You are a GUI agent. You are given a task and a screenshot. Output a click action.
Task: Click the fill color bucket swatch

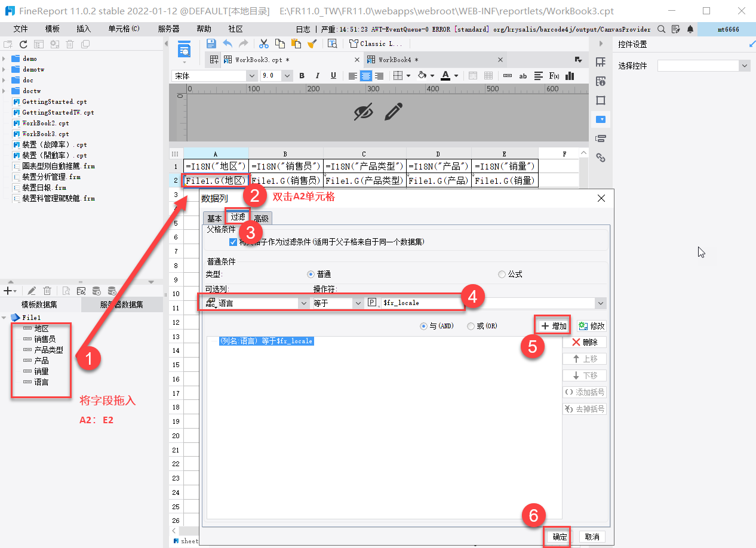[x=422, y=76]
